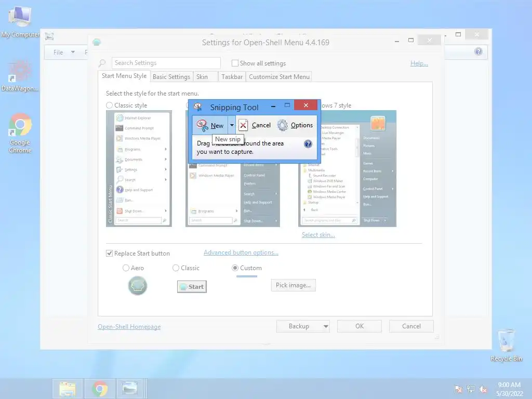Click the taskbar clock showing 9:00 AM

[x=509, y=389]
